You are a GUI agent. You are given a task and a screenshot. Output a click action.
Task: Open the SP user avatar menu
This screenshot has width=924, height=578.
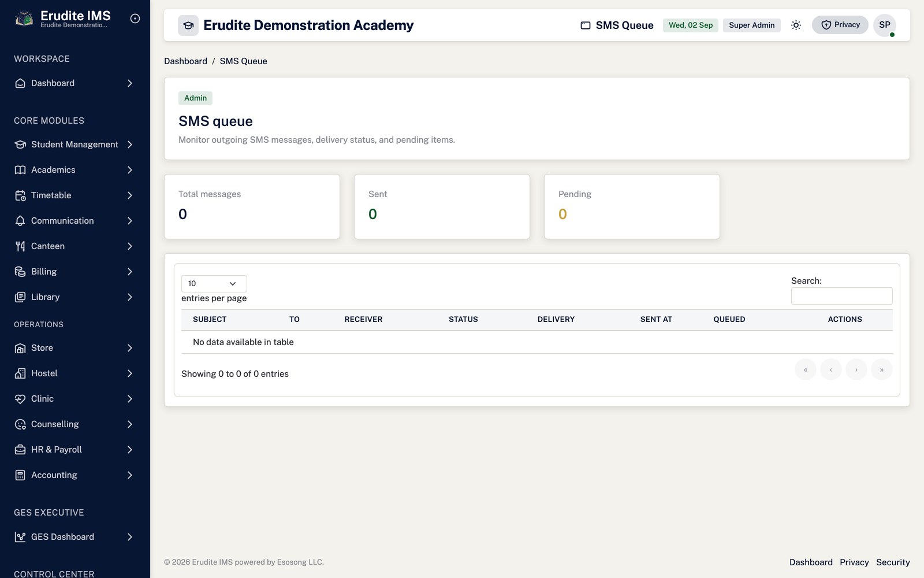[x=885, y=25]
